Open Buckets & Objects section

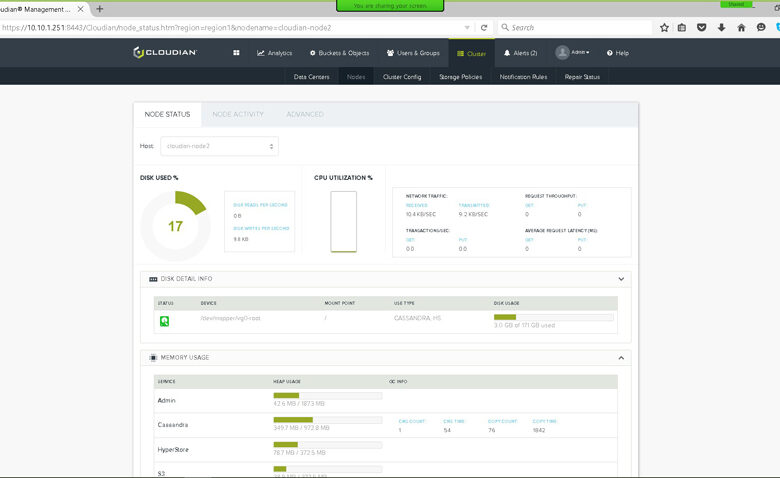(x=340, y=53)
